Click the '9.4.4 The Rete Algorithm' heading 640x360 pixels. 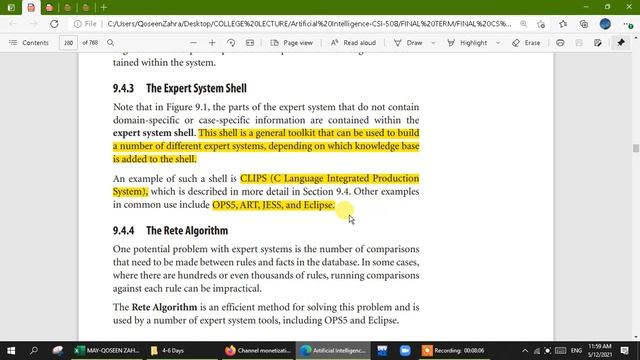(x=170, y=230)
